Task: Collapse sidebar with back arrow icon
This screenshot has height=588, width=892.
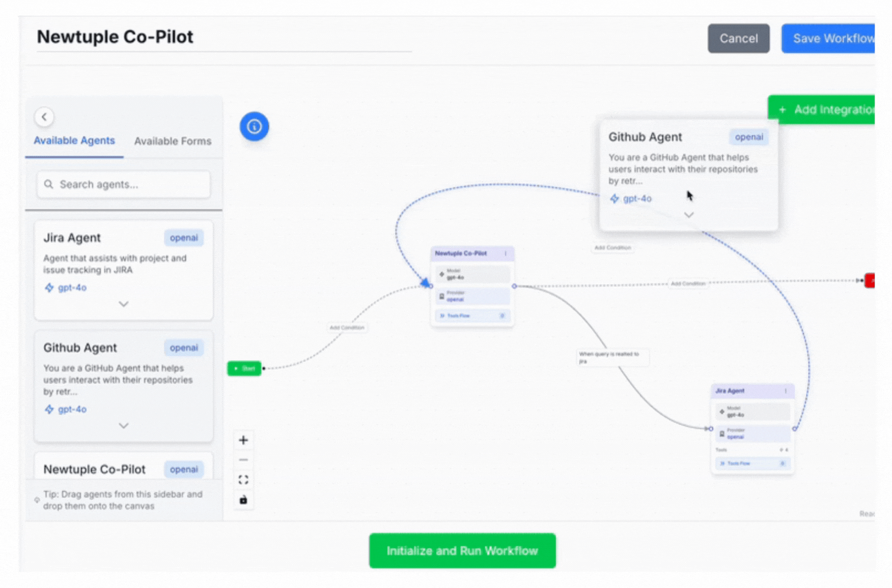Action: click(x=44, y=117)
